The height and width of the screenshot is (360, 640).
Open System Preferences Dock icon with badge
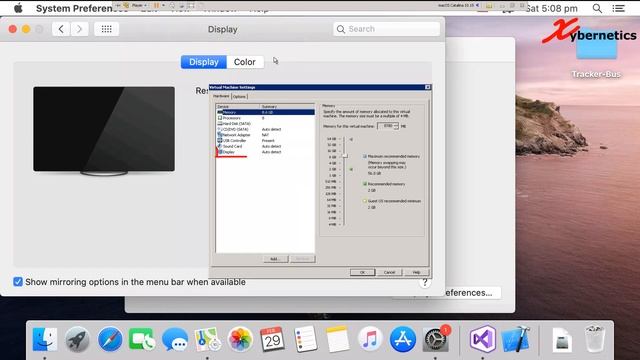[x=435, y=340]
